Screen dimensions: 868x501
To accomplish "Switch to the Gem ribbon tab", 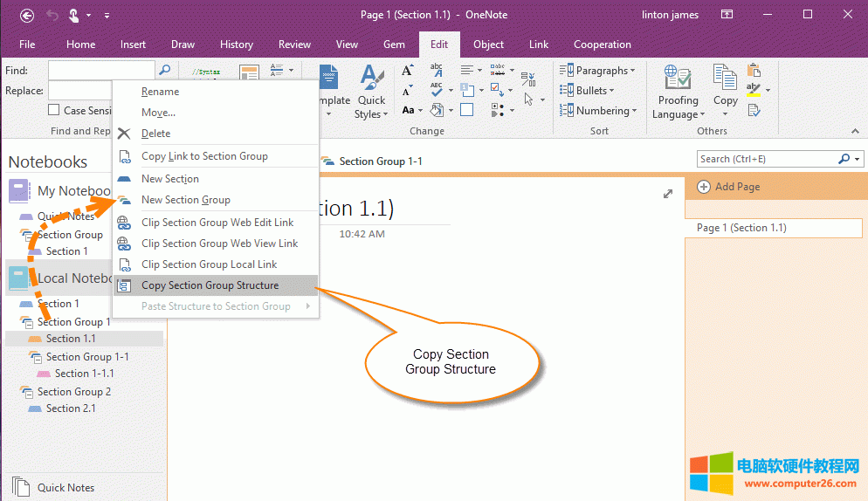I will 394,45.
